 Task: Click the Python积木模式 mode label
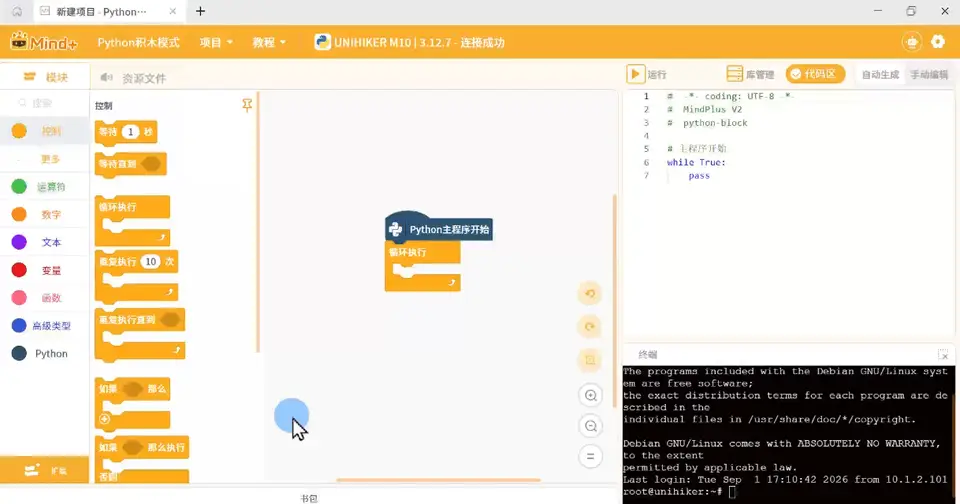(x=138, y=42)
